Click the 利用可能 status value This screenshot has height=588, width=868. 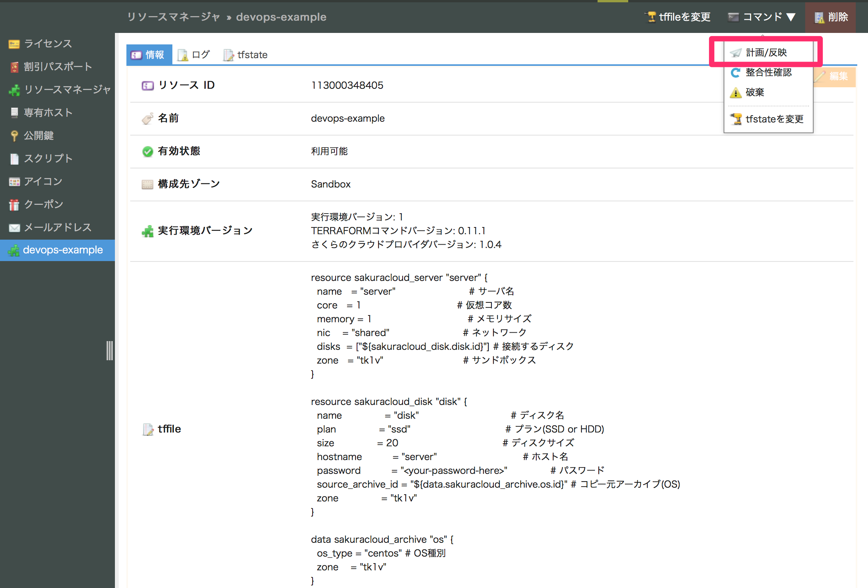[329, 152]
